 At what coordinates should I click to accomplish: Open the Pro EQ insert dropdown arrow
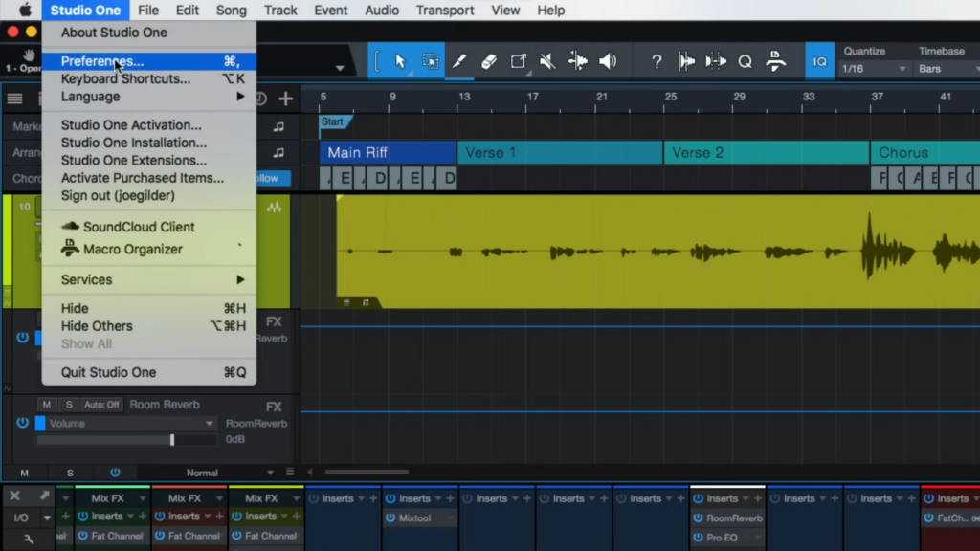tap(758, 538)
